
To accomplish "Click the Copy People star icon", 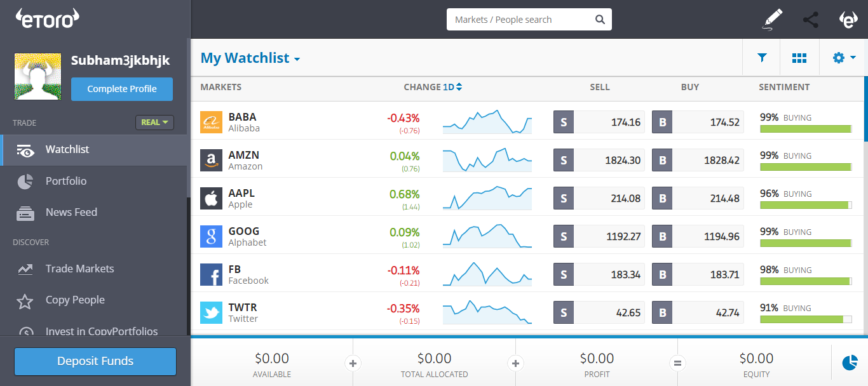I will click(x=25, y=301).
